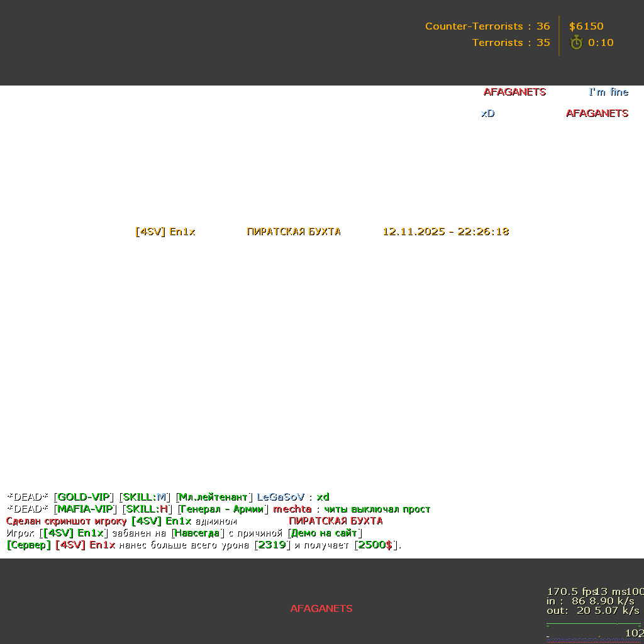The height and width of the screenshot is (644, 644).
Task: Click the red ПИРАТСКАЯ БУХТА in chat
Action: coord(335,521)
